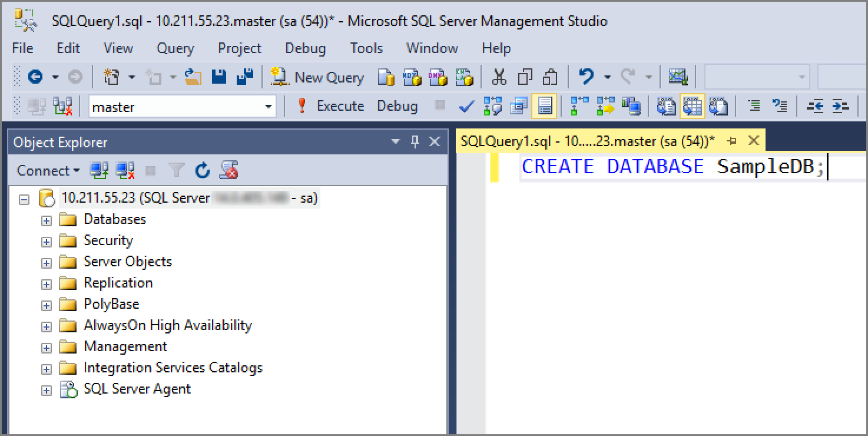The width and height of the screenshot is (868, 436).
Task: Click the Activity Monitor toolbar icon
Action: 678,77
